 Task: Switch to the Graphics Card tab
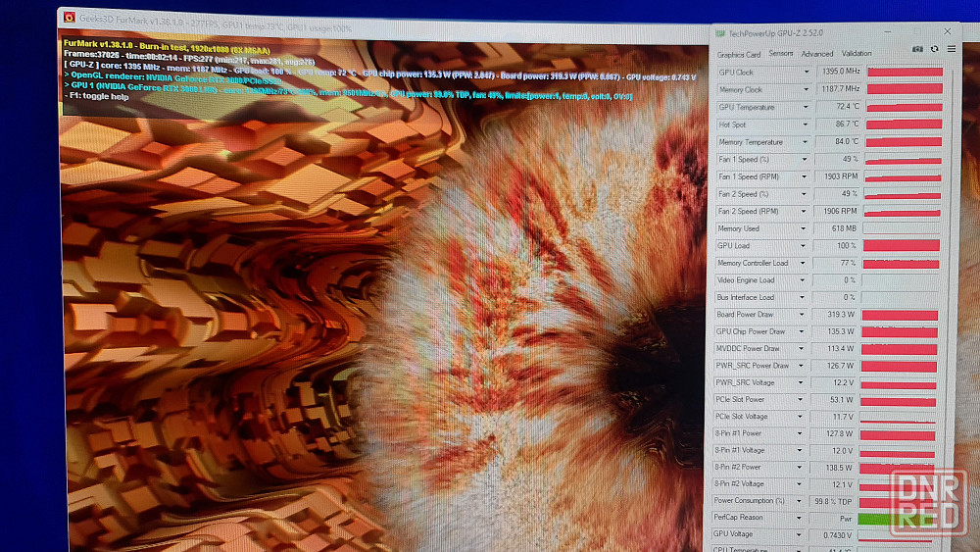point(738,55)
